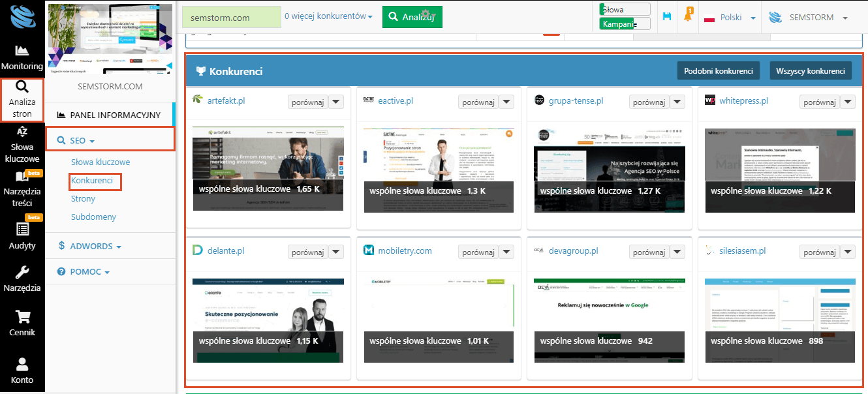The width and height of the screenshot is (868, 394).
Task: Open dropdown arrow next to artefakt.pl porównaj
Action: click(x=335, y=102)
